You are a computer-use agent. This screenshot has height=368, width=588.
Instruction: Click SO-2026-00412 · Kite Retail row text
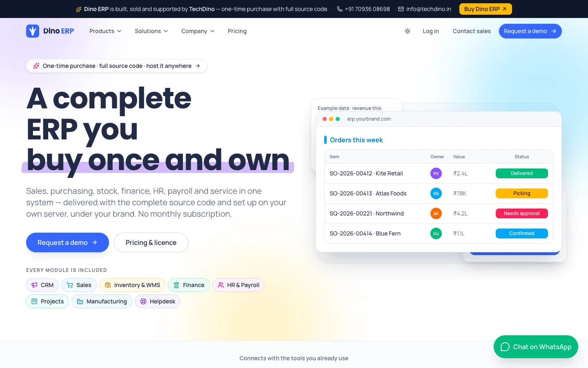[x=366, y=173]
